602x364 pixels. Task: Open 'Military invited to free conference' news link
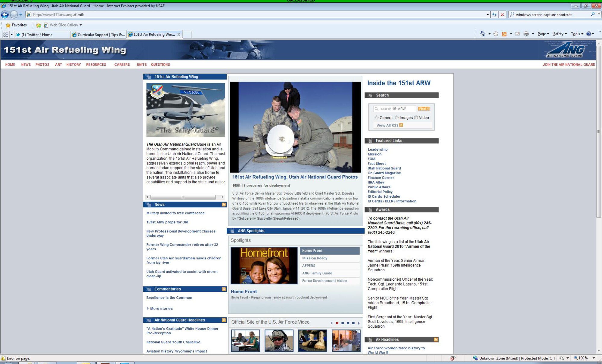(x=175, y=213)
